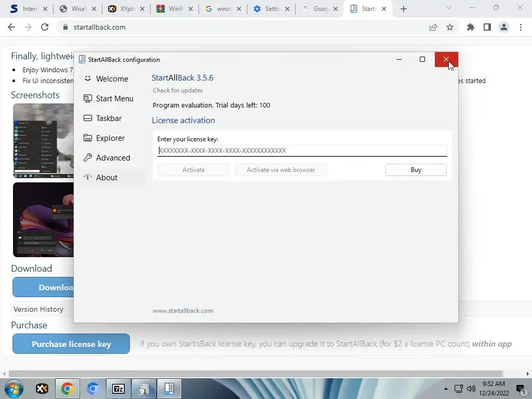
Task: Click the Windows Start orb
Action: click(14, 389)
